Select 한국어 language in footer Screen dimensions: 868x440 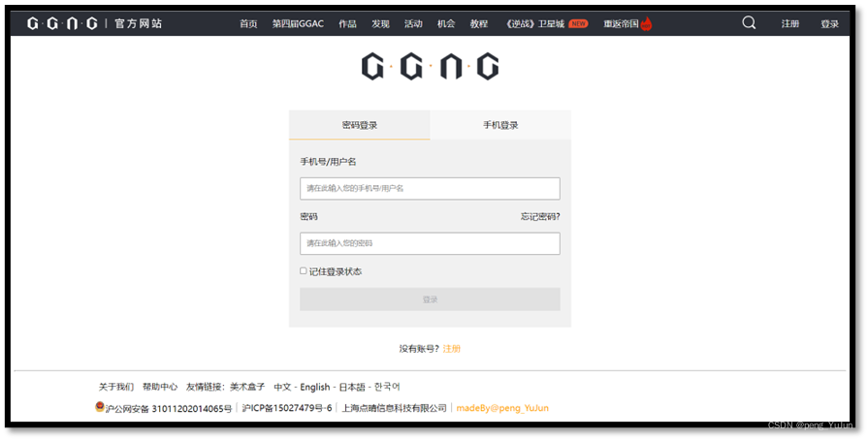[387, 387]
